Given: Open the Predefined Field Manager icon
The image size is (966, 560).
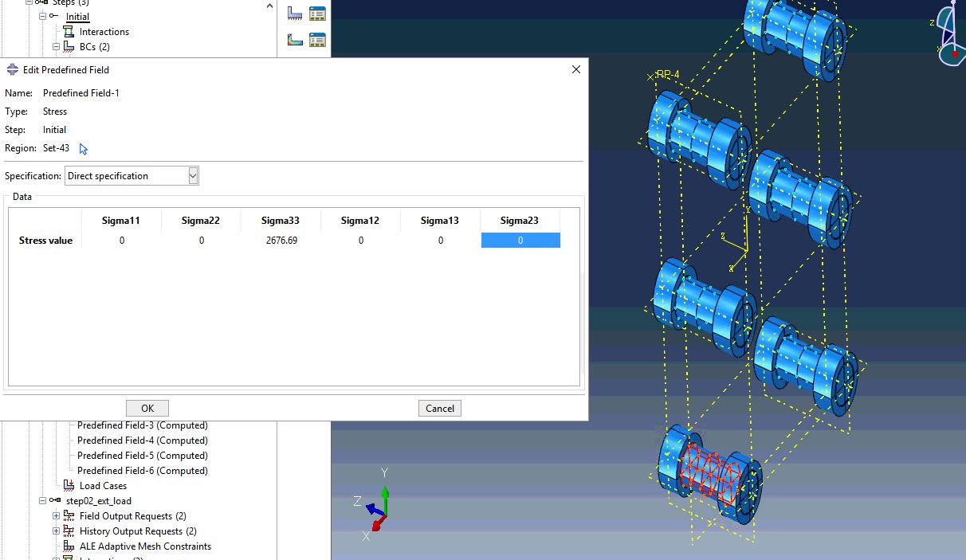Looking at the screenshot, I should (x=317, y=39).
